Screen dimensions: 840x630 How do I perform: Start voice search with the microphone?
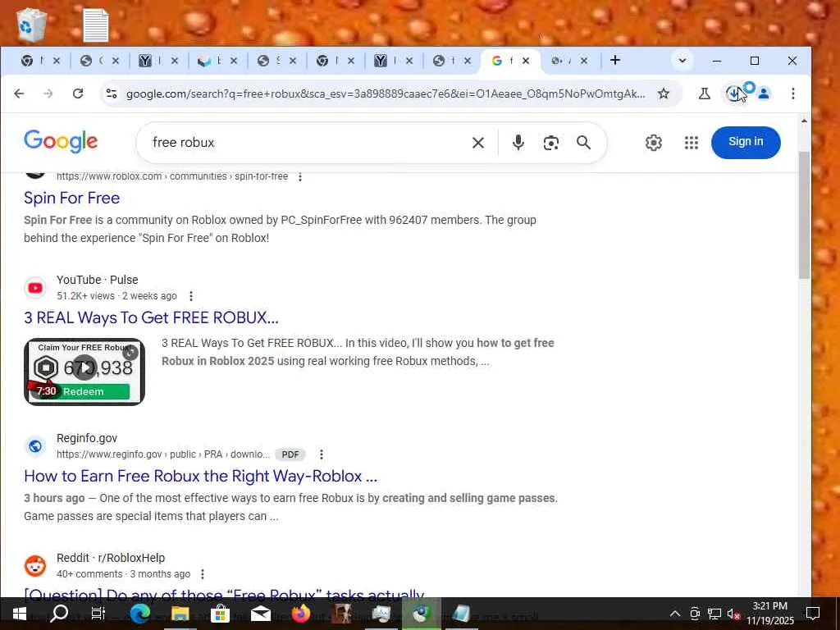(x=518, y=143)
